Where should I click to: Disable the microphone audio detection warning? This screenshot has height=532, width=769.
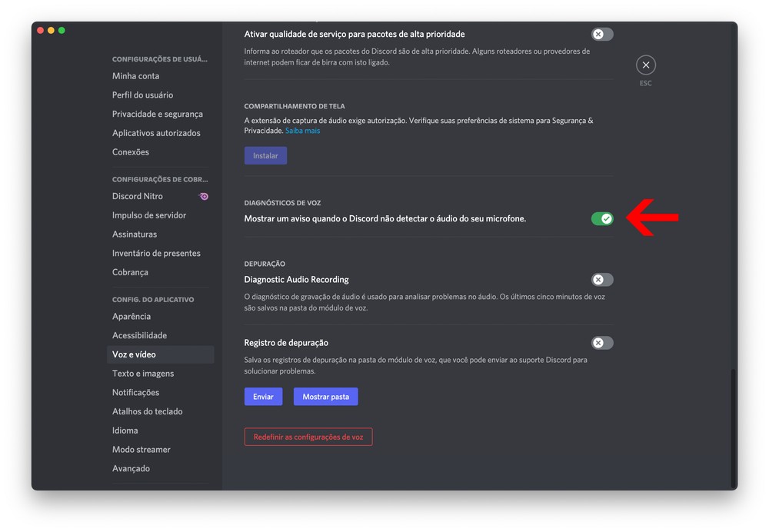tap(602, 219)
